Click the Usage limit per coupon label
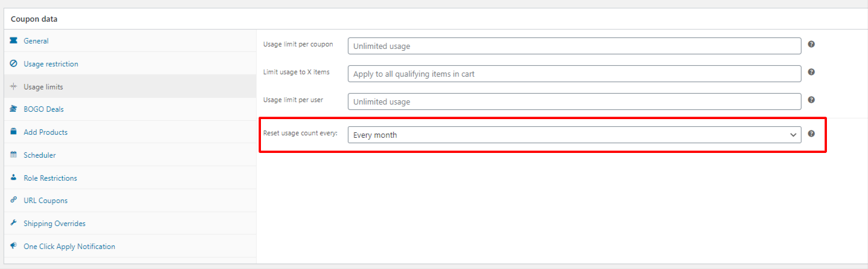Screen dimensions: 868x269 click(298, 44)
